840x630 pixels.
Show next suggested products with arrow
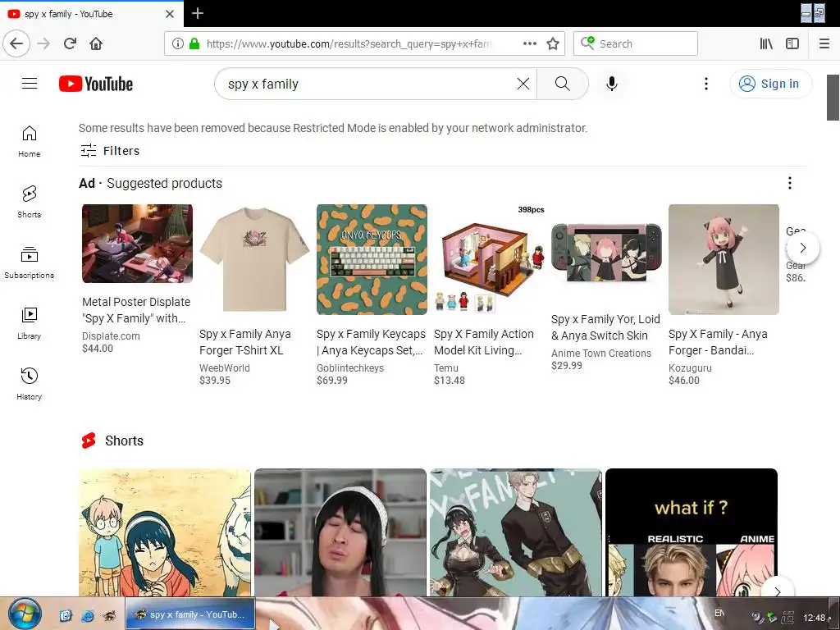pos(802,248)
